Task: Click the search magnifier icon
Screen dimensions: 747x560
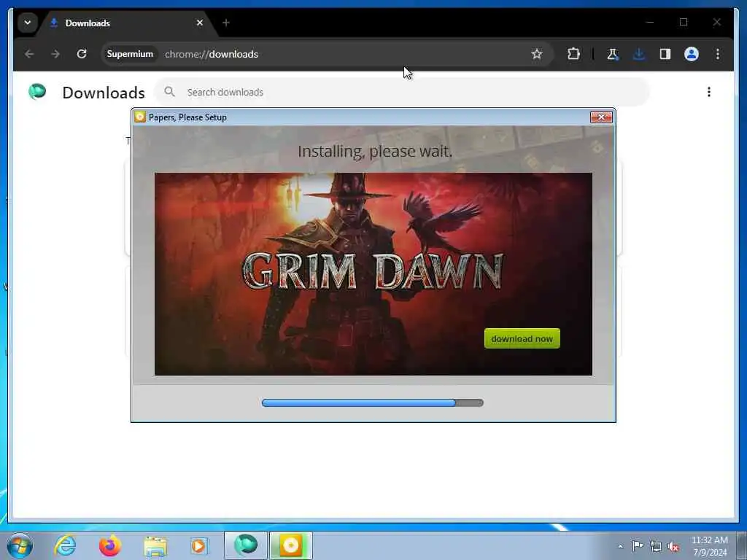Action: coord(169,92)
